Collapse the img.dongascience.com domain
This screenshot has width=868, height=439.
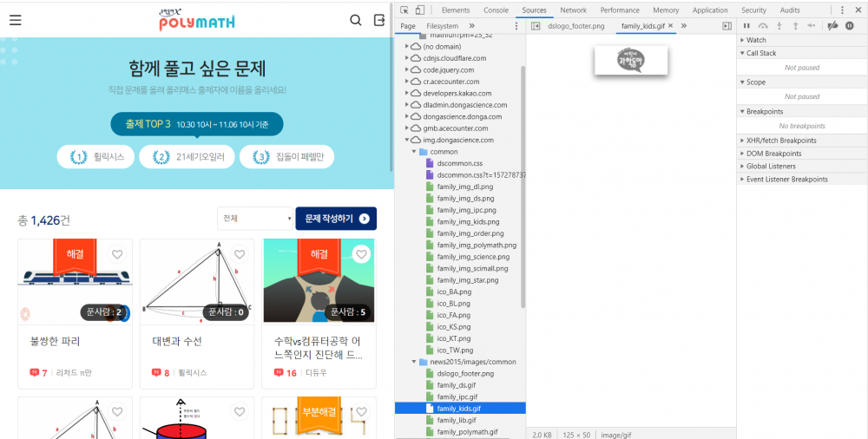tap(407, 140)
